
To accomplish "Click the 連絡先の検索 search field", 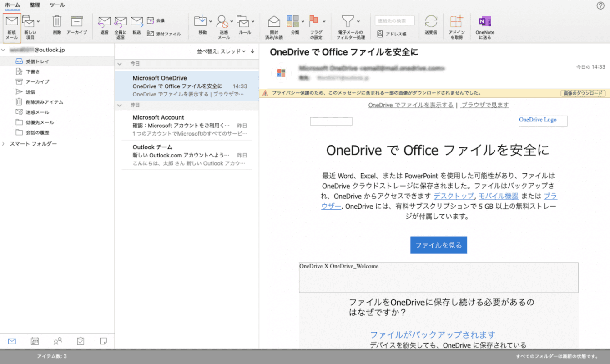I will 395,20.
